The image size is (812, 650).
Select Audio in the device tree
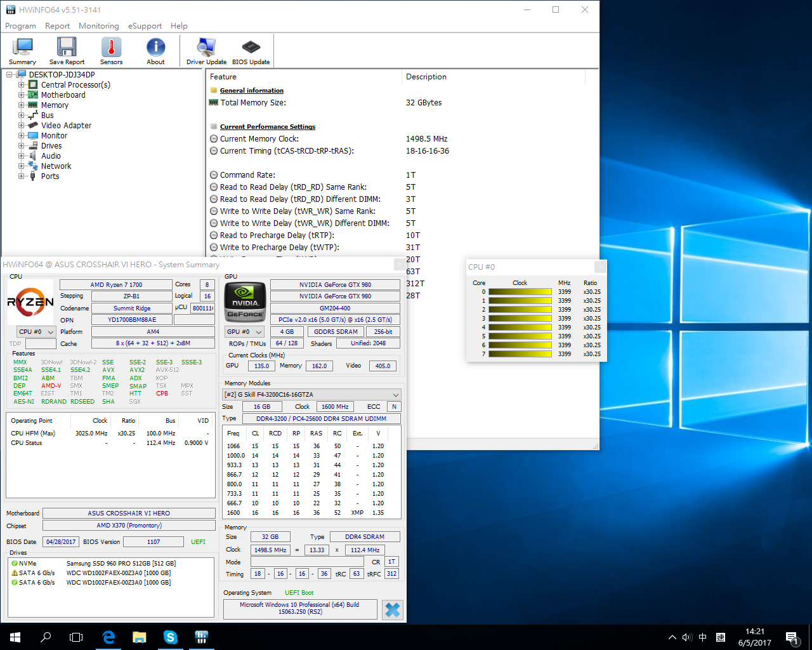[x=51, y=156]
